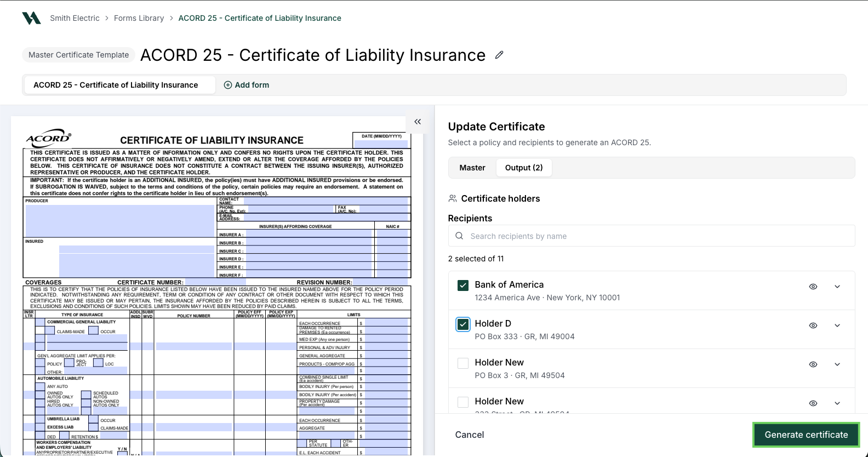The width and height of the screenshot is (868, 457).
Task: Click the Certificate holders people icon
Action: (453, 198)
